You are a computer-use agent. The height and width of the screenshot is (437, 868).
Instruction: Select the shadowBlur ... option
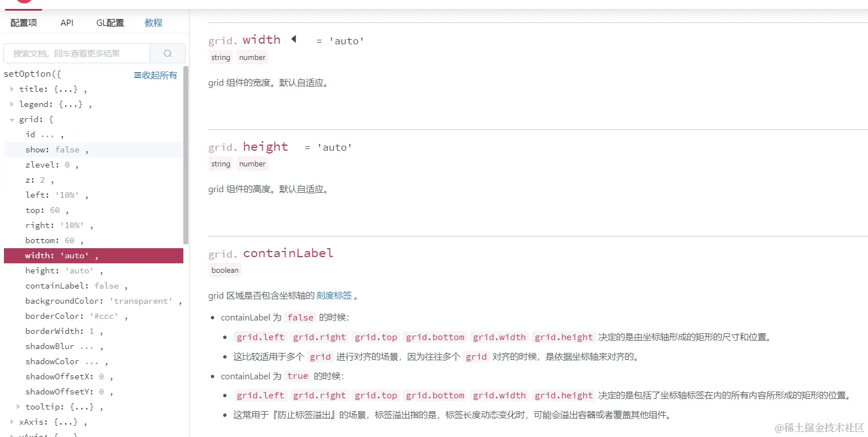click(94, 346)
